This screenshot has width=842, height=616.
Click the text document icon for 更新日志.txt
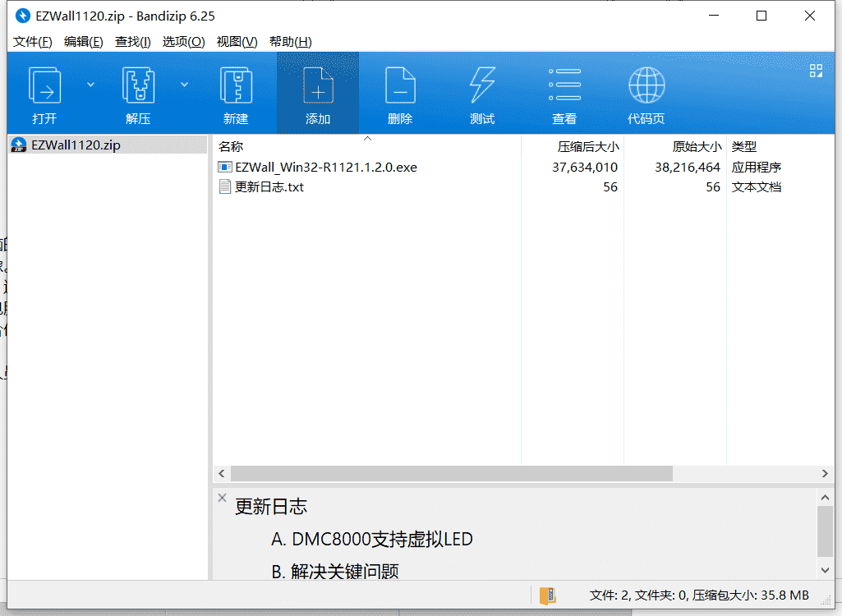click(225, 187)
